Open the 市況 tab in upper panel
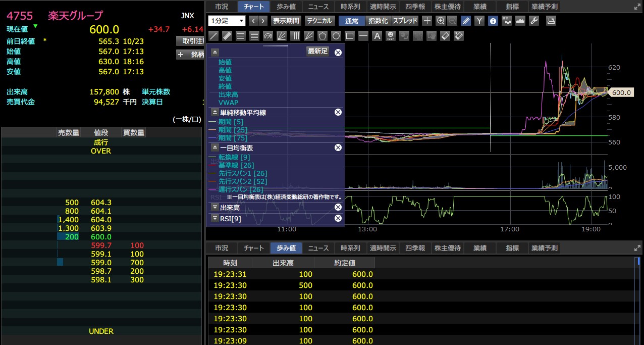 point(222,7)
